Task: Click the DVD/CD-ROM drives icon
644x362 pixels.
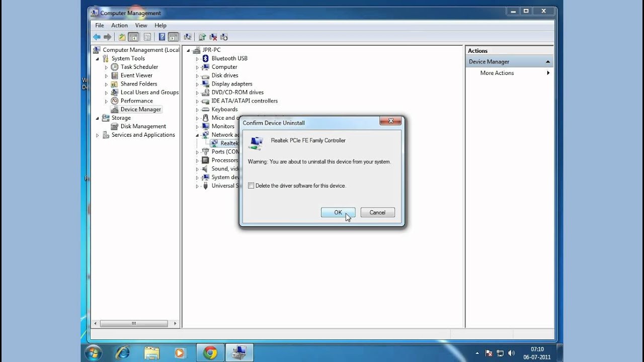Action: (x=205, y=93)
